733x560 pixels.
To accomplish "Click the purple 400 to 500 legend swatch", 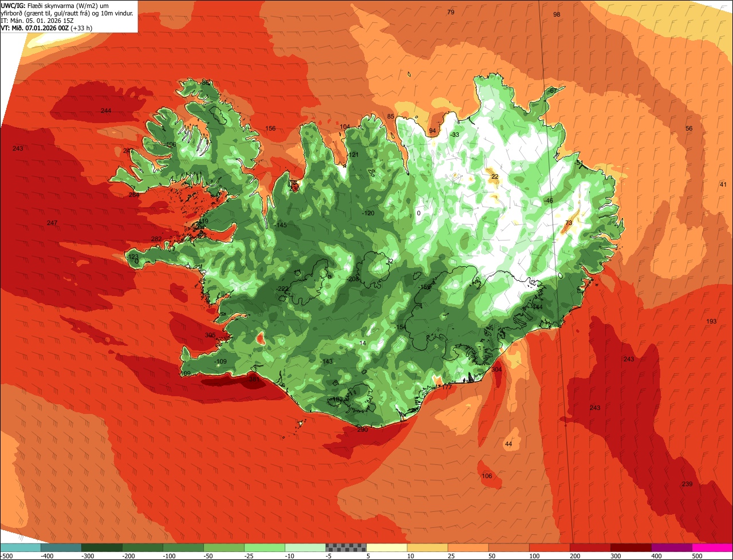I will point(671,547).
